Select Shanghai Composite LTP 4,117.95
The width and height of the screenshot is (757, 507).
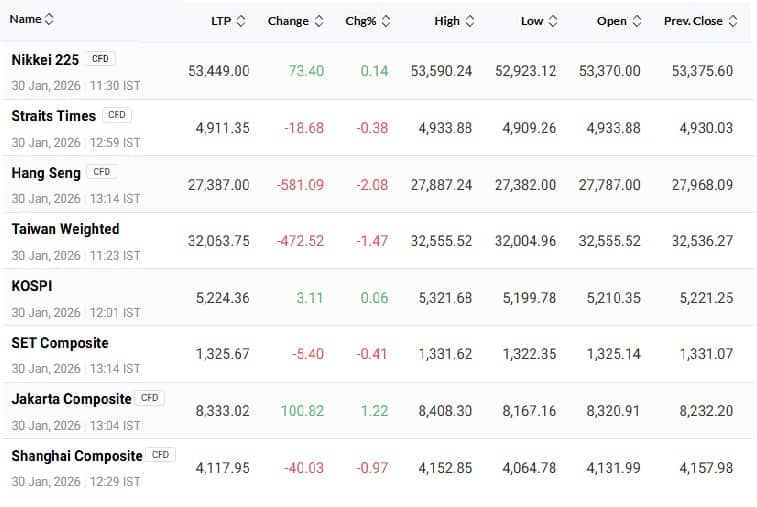(223, 468)
